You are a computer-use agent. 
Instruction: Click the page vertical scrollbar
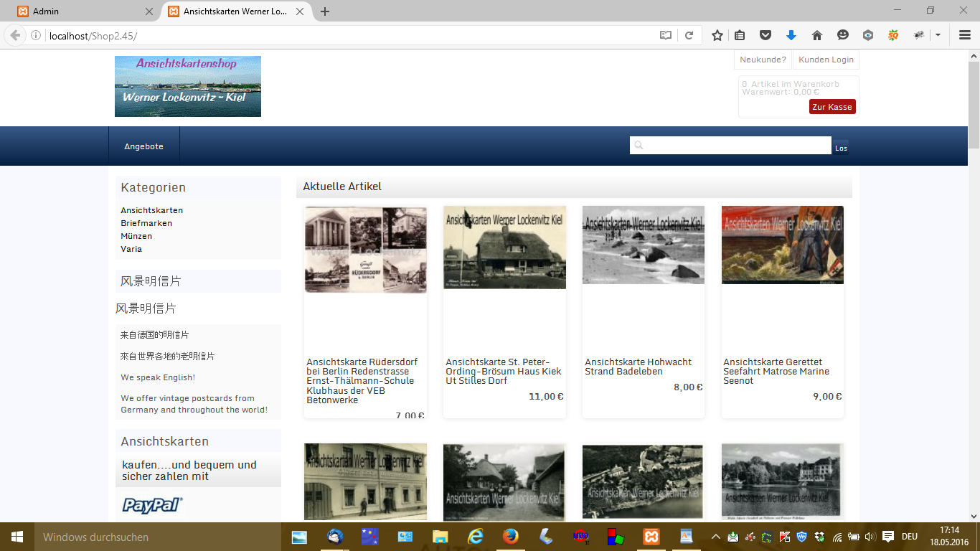click(974, 285)
